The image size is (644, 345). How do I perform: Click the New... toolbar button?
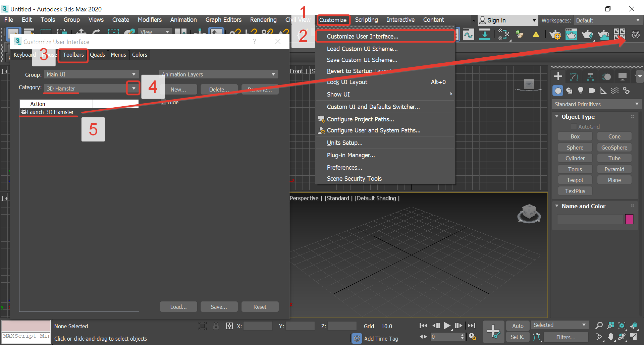click(x=178, y=90)
